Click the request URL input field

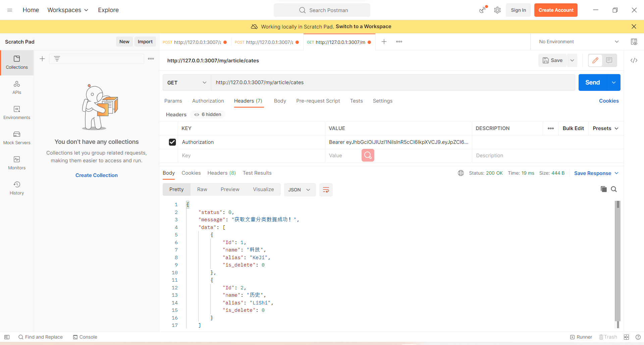tap(393, 82)
